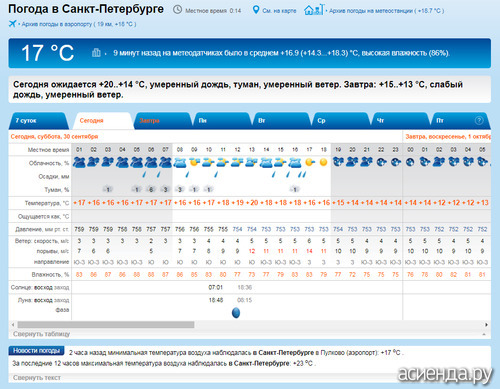The width and height of the screenshot is (500, 389).
Task: Open the 'Вт' day tab
Action: [282, 121]
